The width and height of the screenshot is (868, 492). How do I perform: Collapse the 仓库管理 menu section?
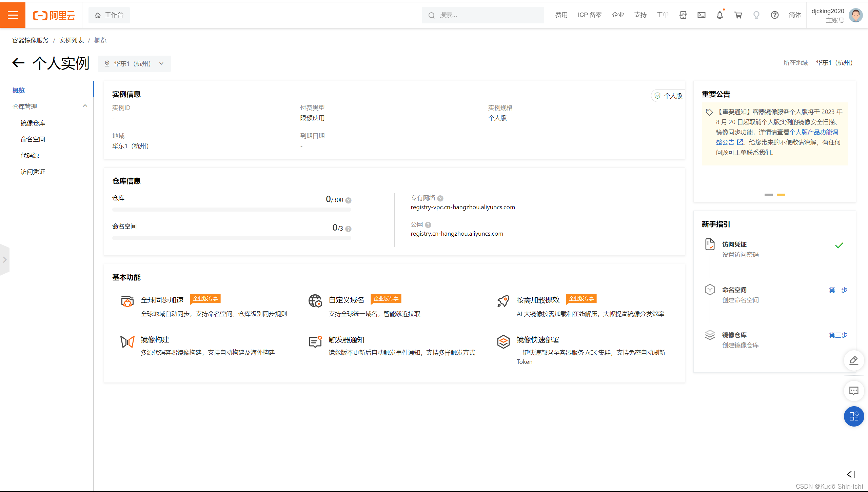point(85,106)
